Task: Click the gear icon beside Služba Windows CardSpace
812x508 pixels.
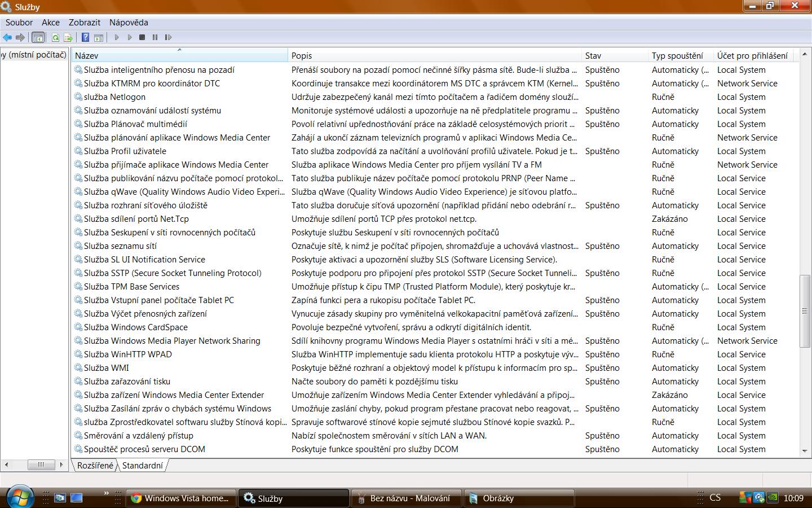Action: pos(78,327)
